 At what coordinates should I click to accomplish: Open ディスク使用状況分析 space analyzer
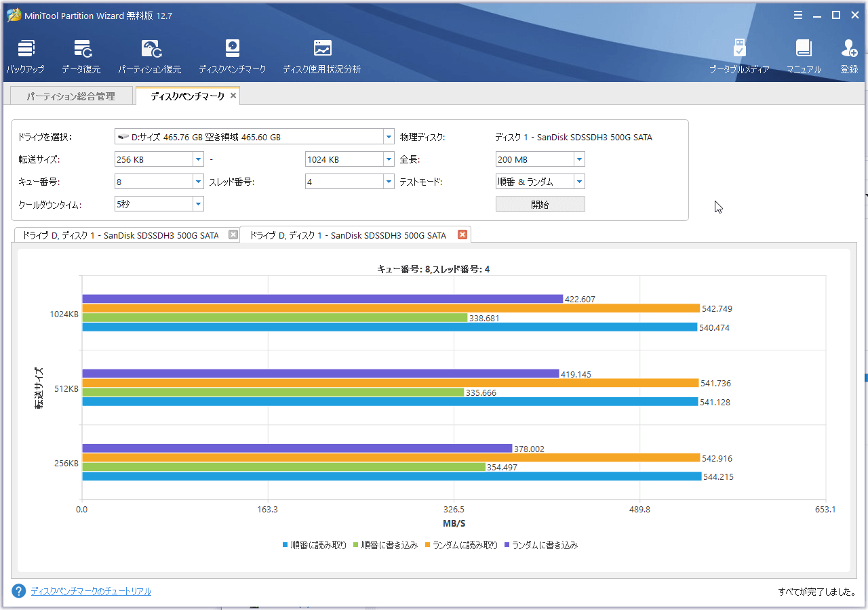click(x=321, y=56)
